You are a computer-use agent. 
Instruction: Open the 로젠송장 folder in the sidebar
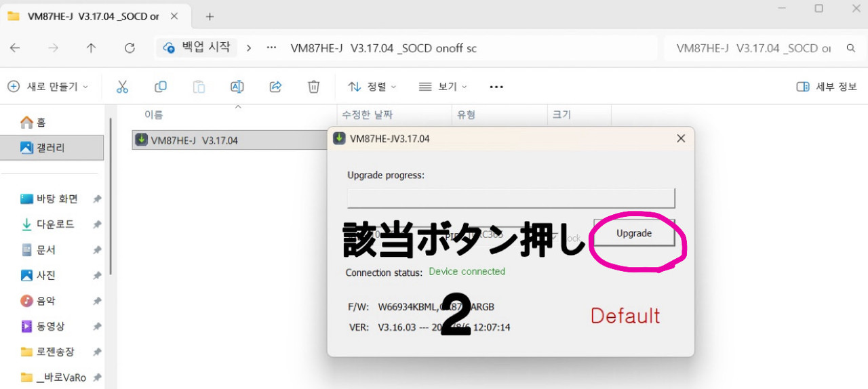[47, 352]
